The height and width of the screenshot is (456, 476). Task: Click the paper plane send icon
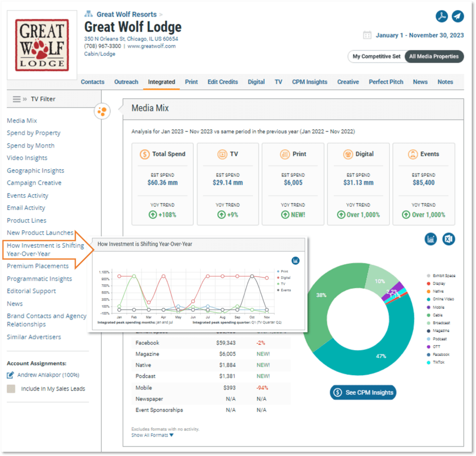tap(458, 16)
